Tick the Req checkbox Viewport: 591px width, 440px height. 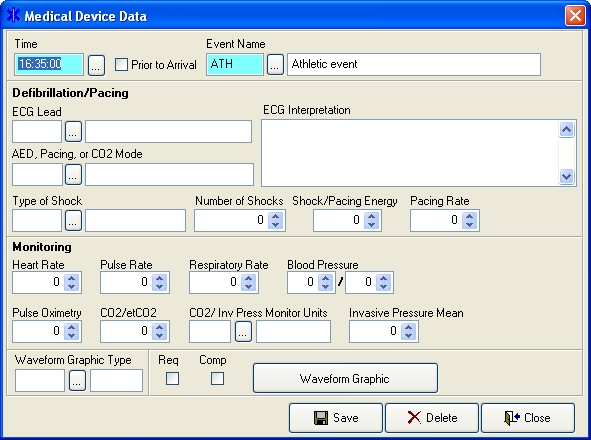click(x=173, y=379)
